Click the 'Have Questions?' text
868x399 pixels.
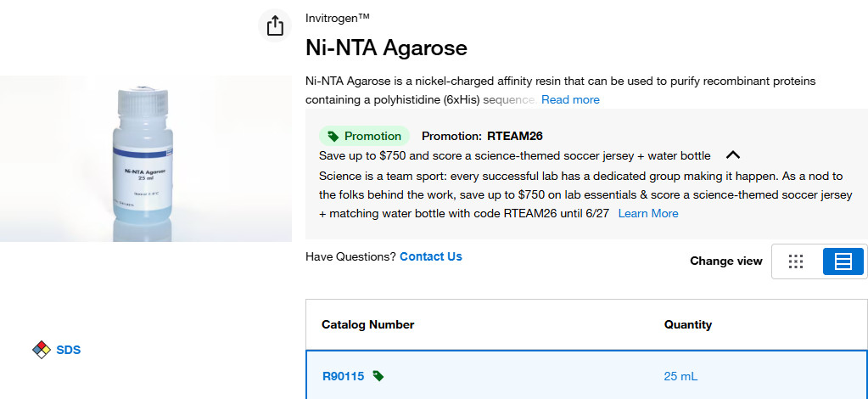point(350,256)
